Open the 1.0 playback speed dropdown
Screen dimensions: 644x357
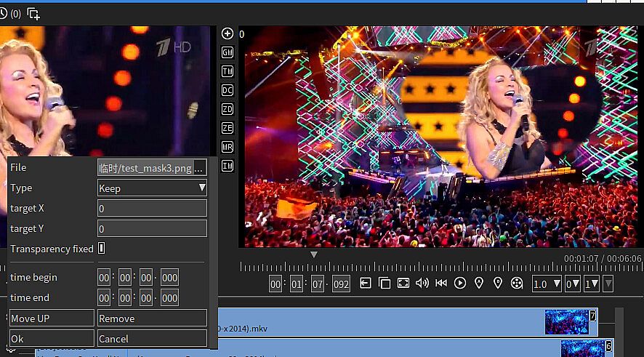(x=547, y=284)
